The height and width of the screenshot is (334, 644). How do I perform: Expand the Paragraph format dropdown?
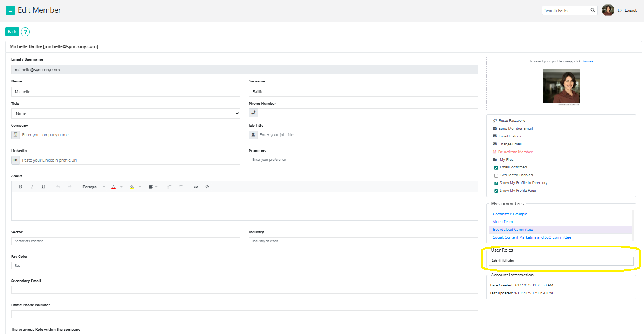tap(94, 187)
